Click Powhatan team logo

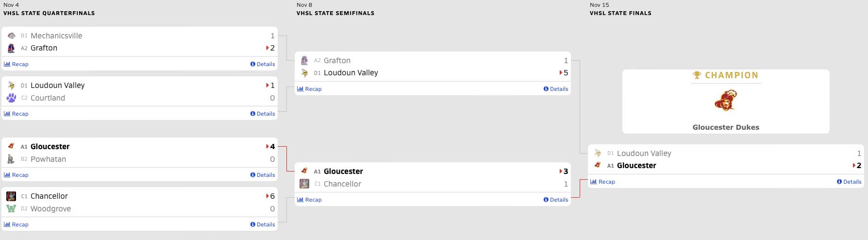point(11,159)
